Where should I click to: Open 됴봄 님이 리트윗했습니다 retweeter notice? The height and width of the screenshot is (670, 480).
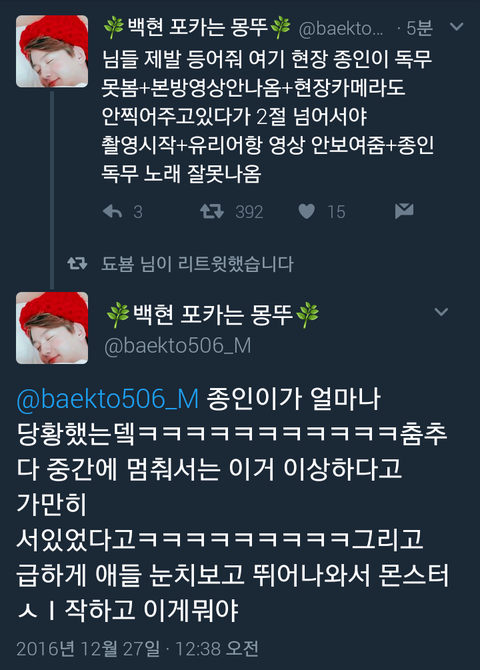(x=197, y=264)
